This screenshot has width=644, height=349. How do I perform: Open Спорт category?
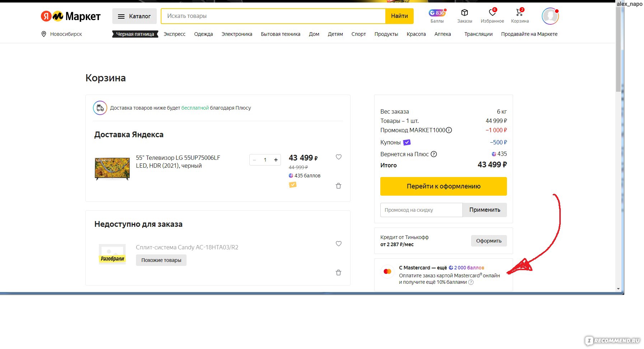[359, 34]
